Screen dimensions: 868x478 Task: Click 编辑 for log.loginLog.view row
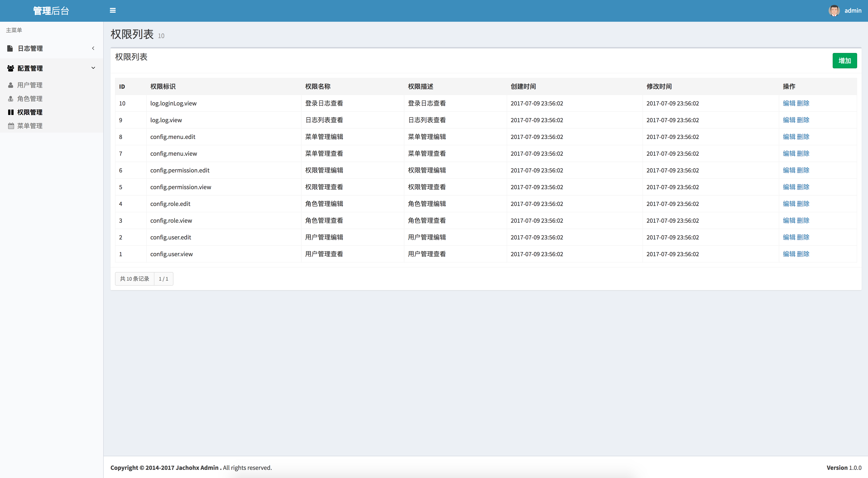789,103
